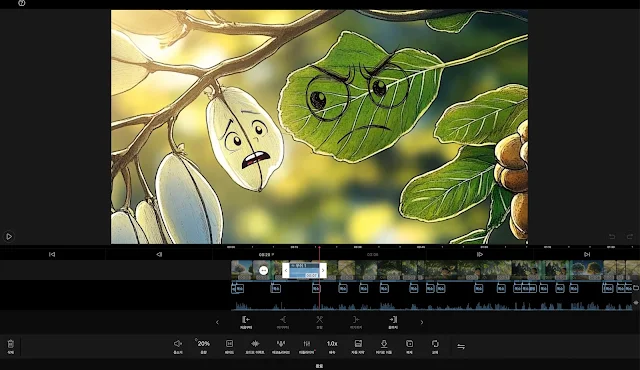Jump to the start of the project

point(52,254)
